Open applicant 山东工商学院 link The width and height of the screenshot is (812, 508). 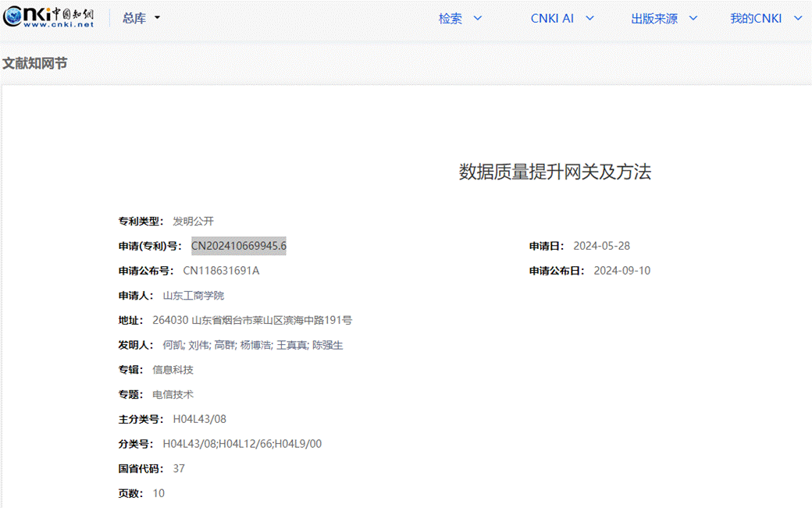pos(193,296)
